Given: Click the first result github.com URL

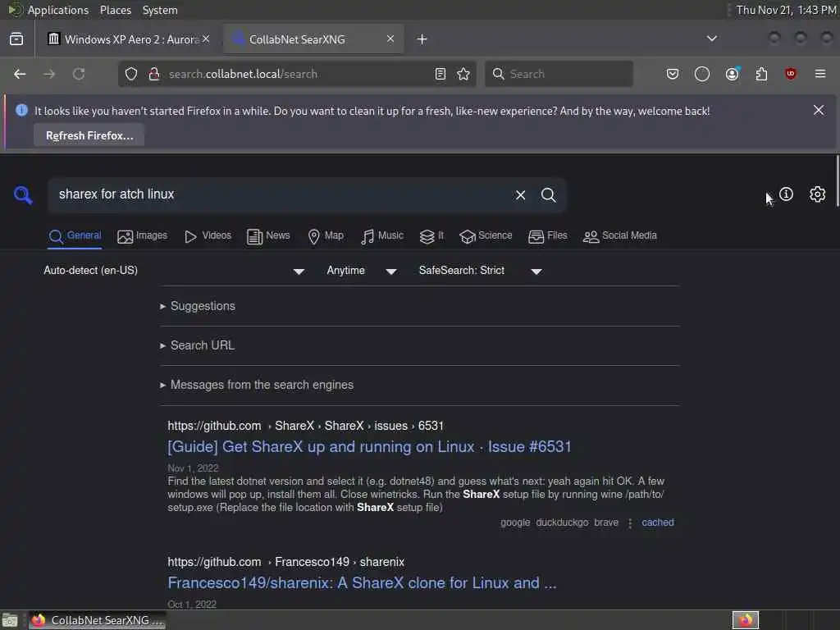Looking at the screenshot, I should point(305,426).
